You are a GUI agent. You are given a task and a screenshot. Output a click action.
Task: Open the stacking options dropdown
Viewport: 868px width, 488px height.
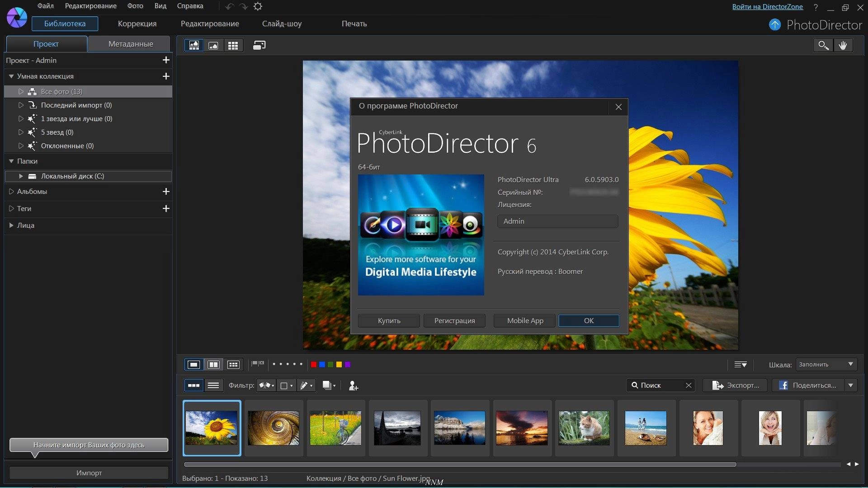point(329,385)
